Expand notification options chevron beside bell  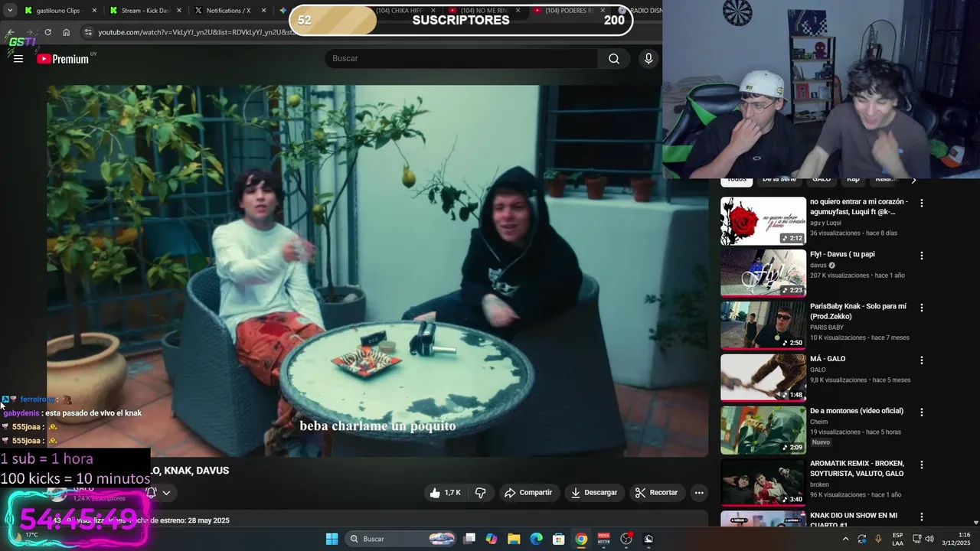[x=166, y=493]
